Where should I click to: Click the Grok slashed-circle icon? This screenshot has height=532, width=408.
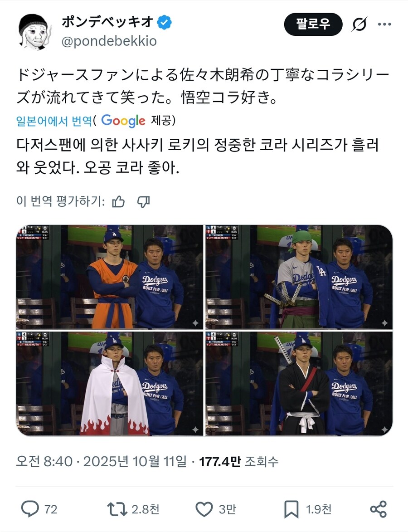coord(359,24)
